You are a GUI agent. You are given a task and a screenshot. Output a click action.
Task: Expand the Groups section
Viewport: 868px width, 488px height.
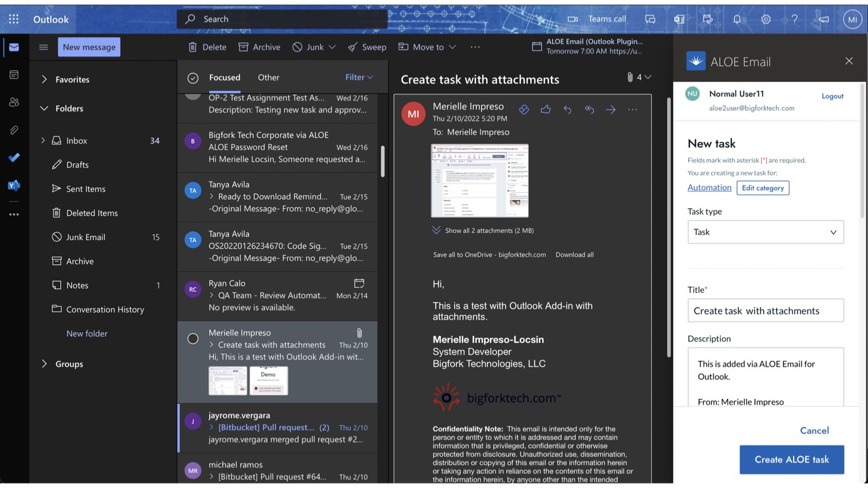click(44, 364)
